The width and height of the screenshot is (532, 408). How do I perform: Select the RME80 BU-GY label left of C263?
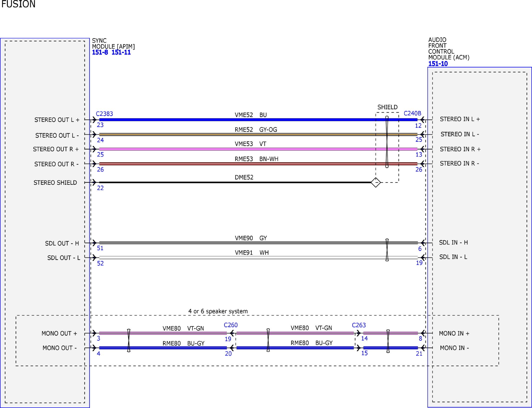coord(312,343)
